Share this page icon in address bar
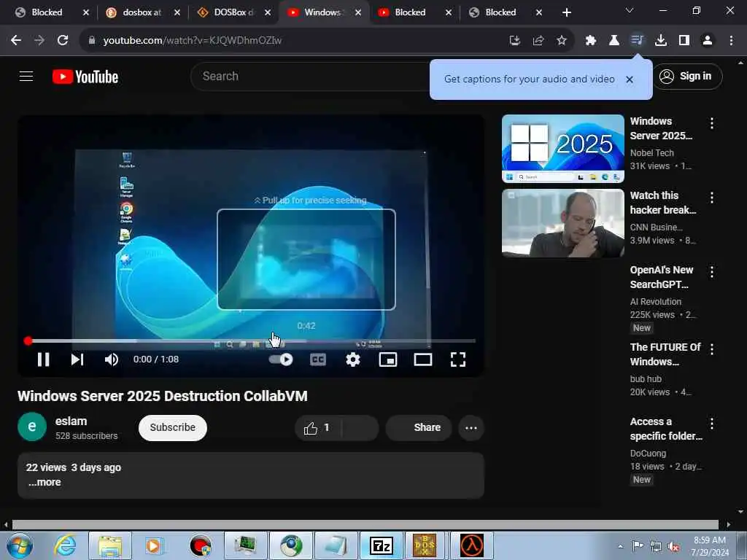Image resolution: width=747 pixels, height=560 pixels. [x=538, y=41]
